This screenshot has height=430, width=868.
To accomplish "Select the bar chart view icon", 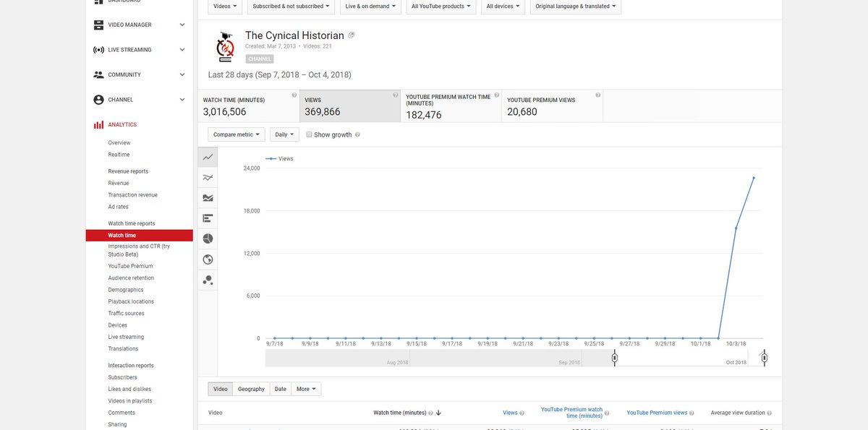I will click(208, 218).
